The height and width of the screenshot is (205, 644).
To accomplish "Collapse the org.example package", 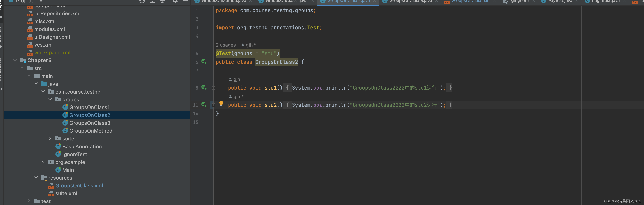I will pyautogui.click(x=43, y=162).
